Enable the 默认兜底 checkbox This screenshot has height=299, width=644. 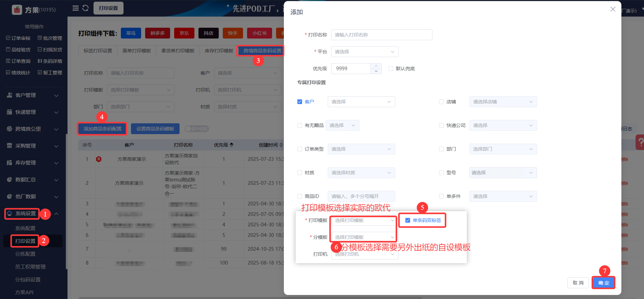coord(391,69)
